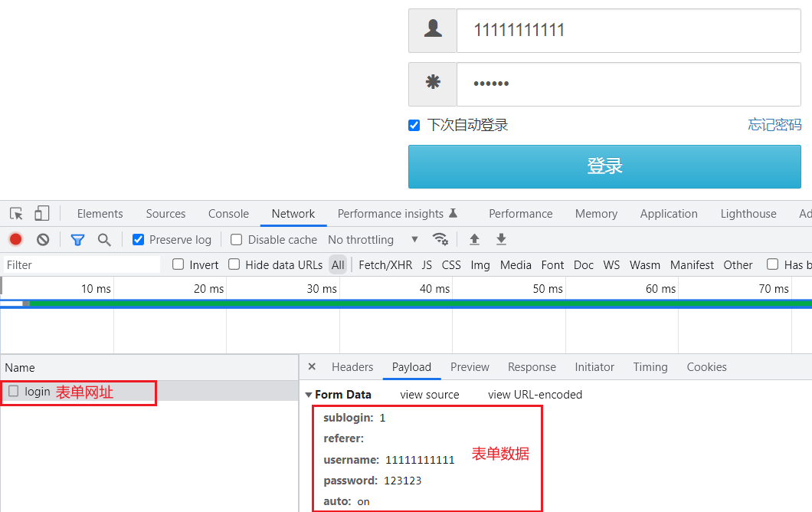Switch to the Console tab

point(228,213)
